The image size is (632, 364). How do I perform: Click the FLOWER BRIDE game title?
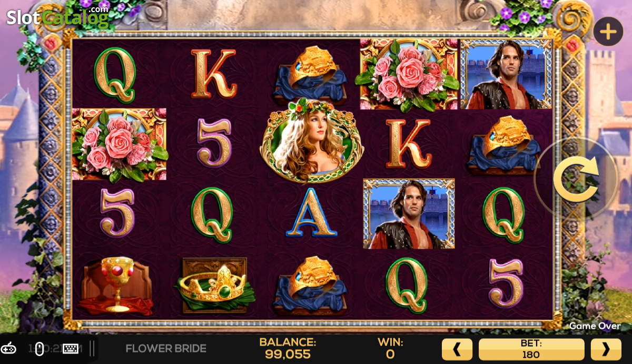(x=166, y=348)
